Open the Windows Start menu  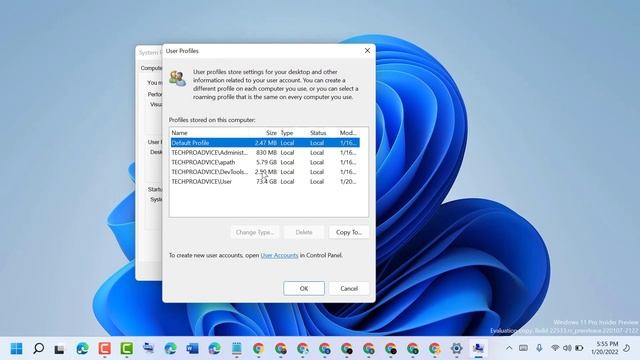(16, 349)
